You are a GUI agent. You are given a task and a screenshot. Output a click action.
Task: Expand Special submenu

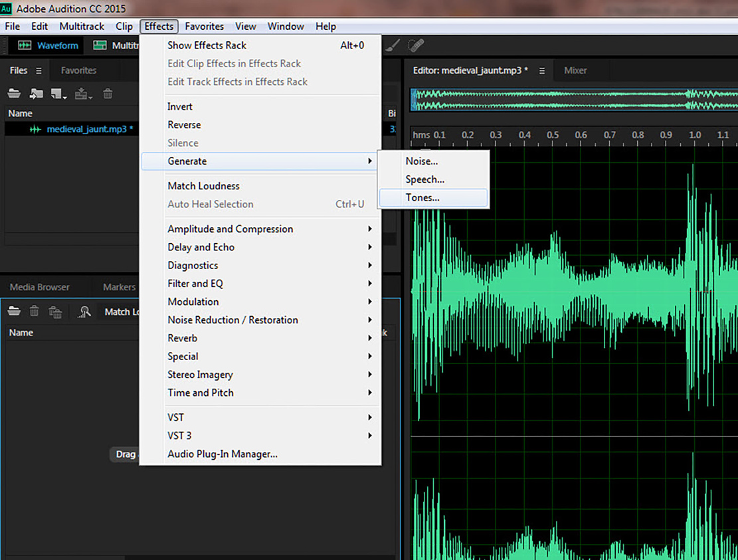261,356
